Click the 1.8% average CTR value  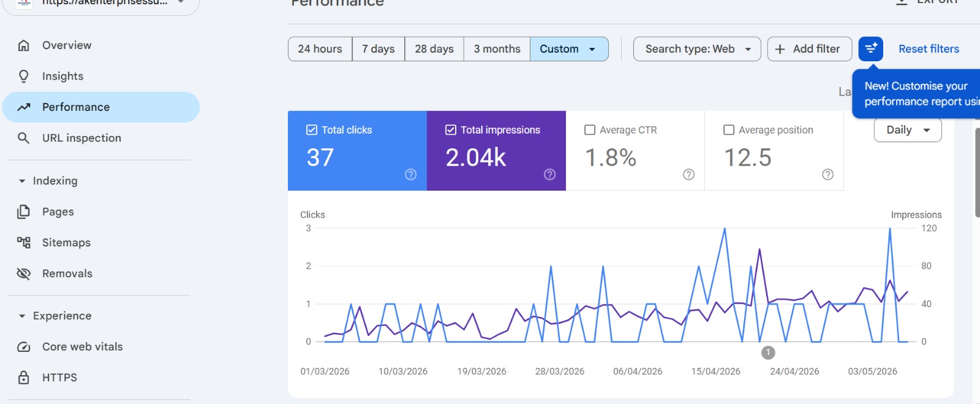[x=611, y=158]
